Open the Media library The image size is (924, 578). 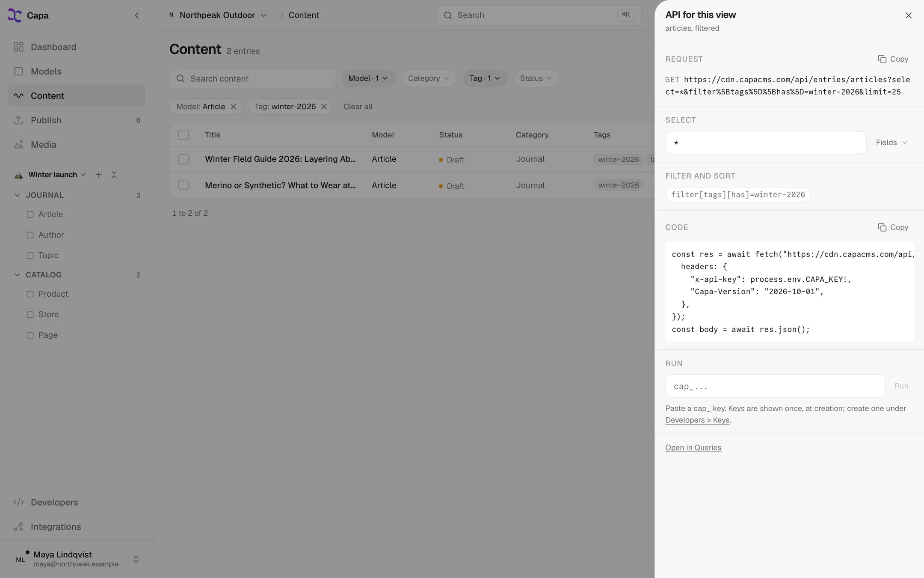point(77,145)
